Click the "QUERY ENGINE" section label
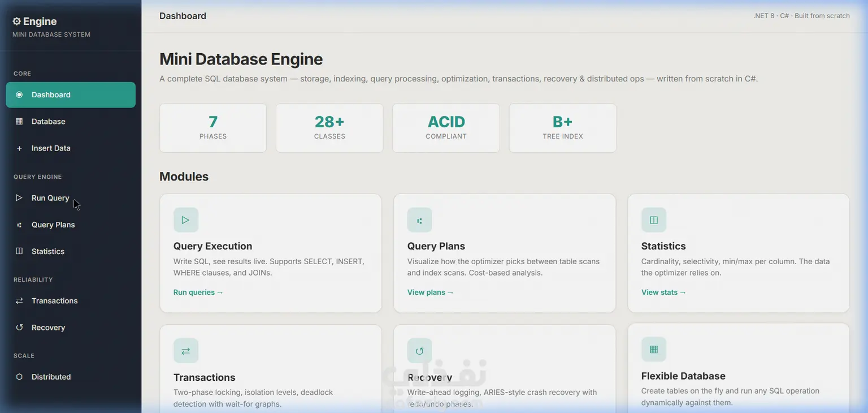This screenshot has width=868, height=413. 38,177
